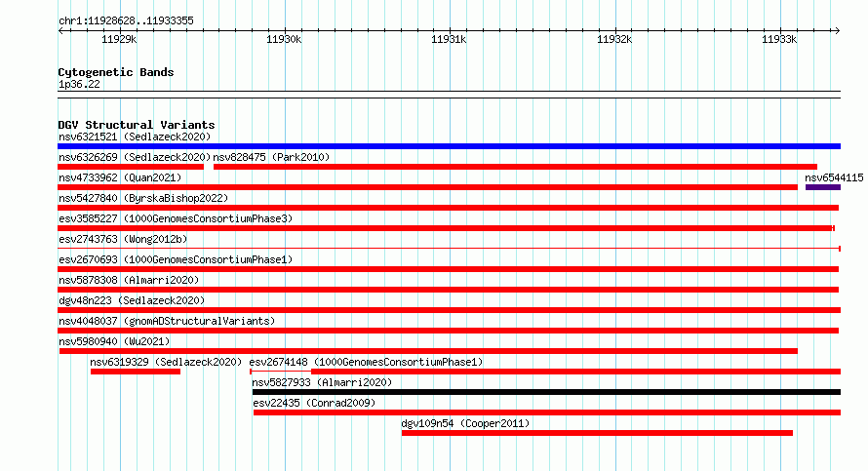Open the esv2743763 (Wong2012b) label
868x471 pixels.
[x=123, y=239]
